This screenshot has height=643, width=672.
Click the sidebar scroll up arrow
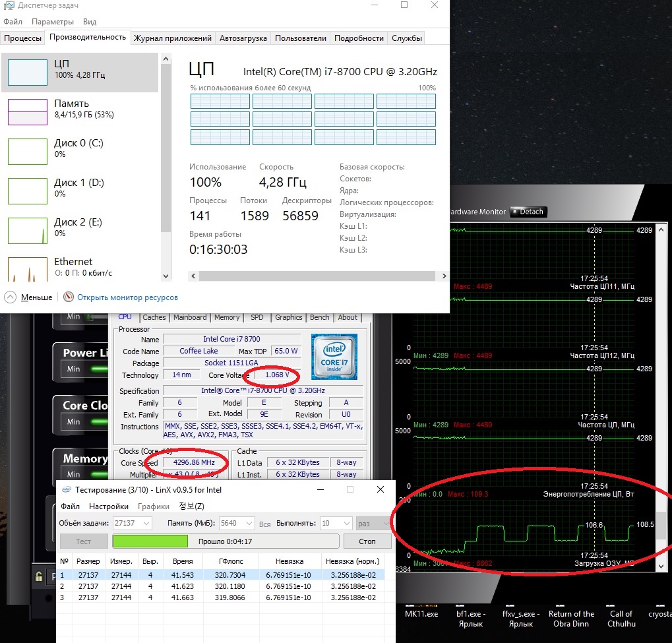click(166, 59)
